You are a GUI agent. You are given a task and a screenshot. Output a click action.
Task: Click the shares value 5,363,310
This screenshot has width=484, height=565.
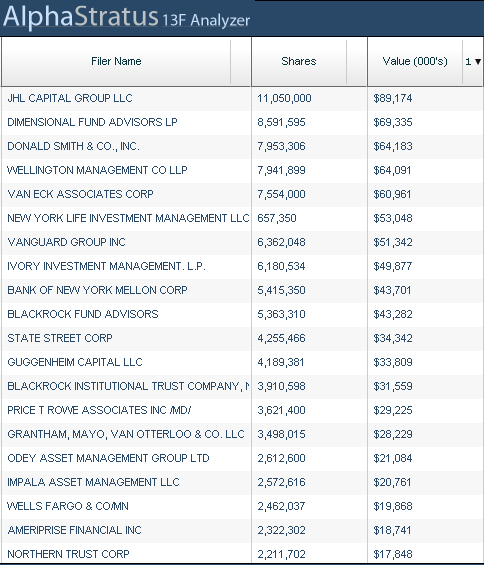pos(281,314)
